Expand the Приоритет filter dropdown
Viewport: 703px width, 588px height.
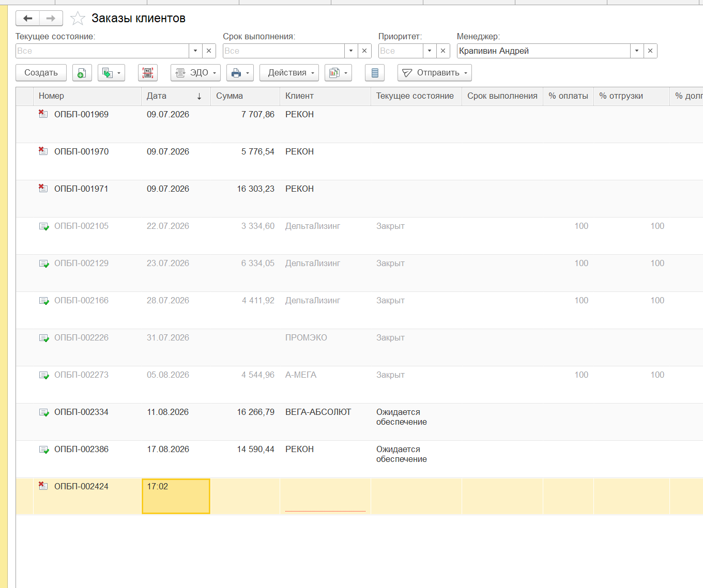point(430,51)
